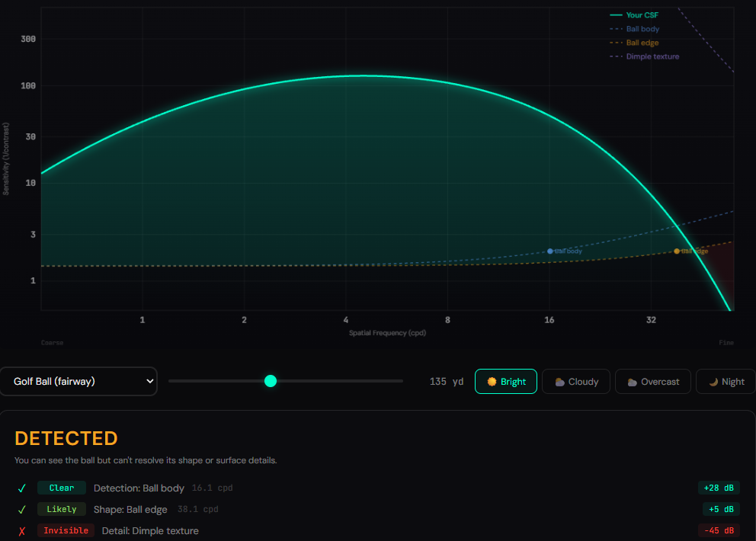756x541 pixels.
Task: Click the Clear status badge
Action: pyautogui.click(x=62, y=488)
